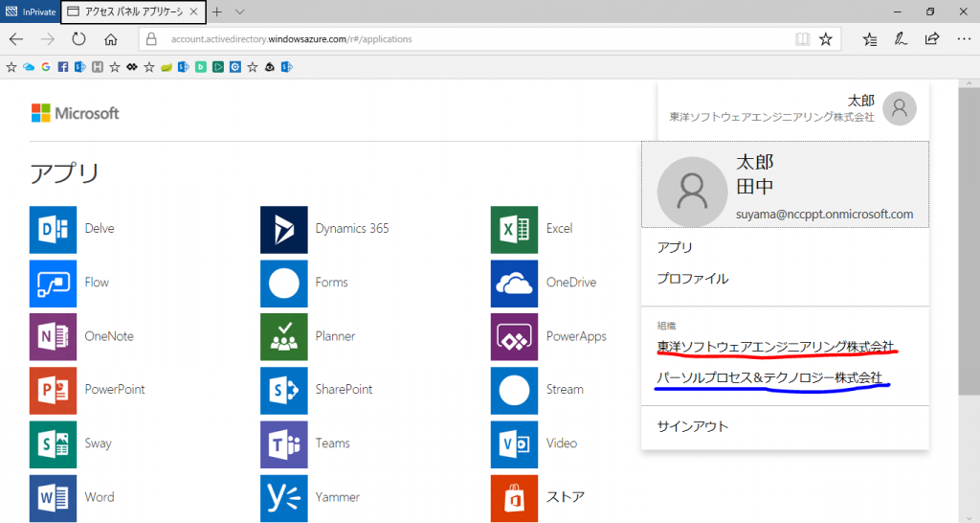Image resolution: width=980 pixels, height=523 pixels.
Task: Launch the Forms app icon
Action: [283, 284]
